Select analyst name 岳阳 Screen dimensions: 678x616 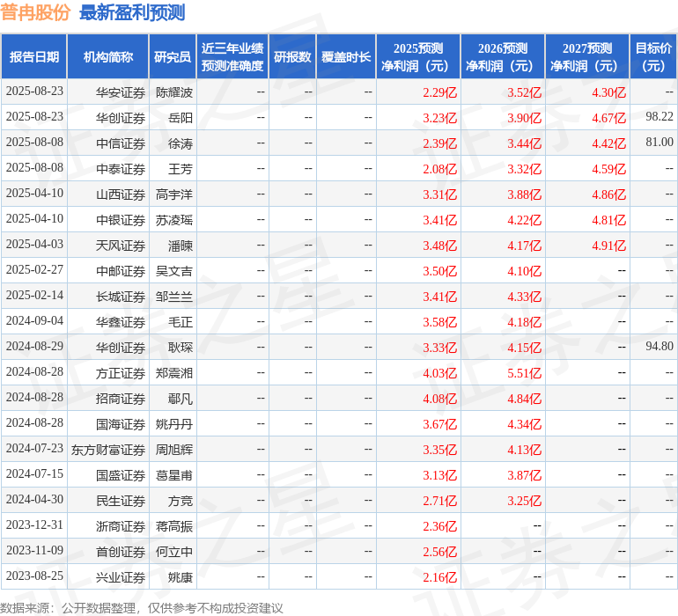[x=181, y=118]
